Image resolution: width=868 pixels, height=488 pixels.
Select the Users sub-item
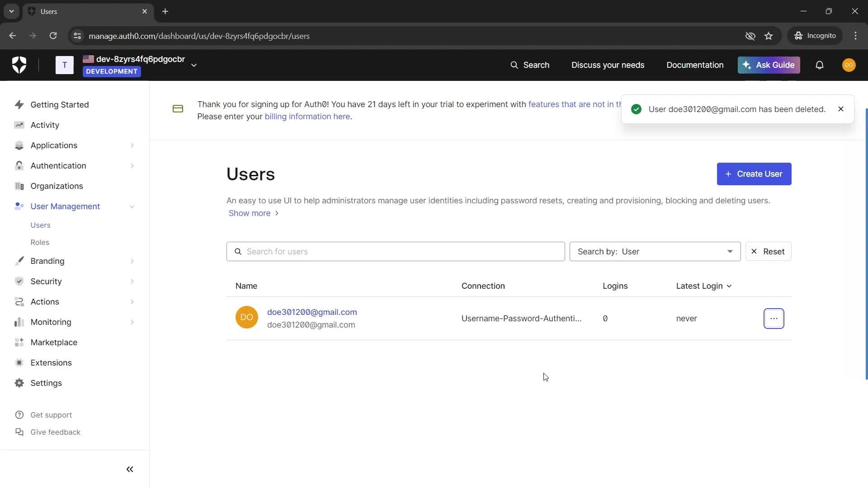tap(40, 225)
